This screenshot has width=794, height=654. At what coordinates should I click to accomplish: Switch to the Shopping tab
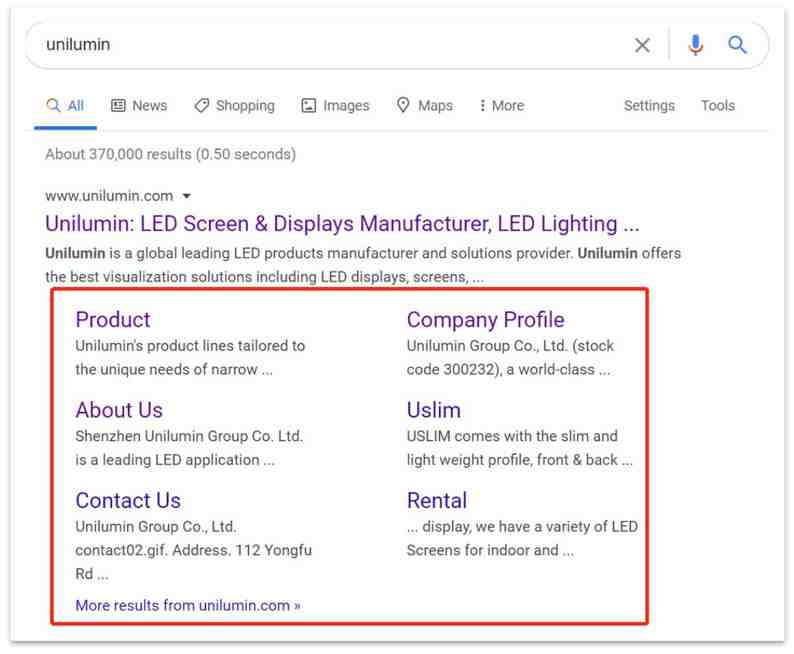234,106
